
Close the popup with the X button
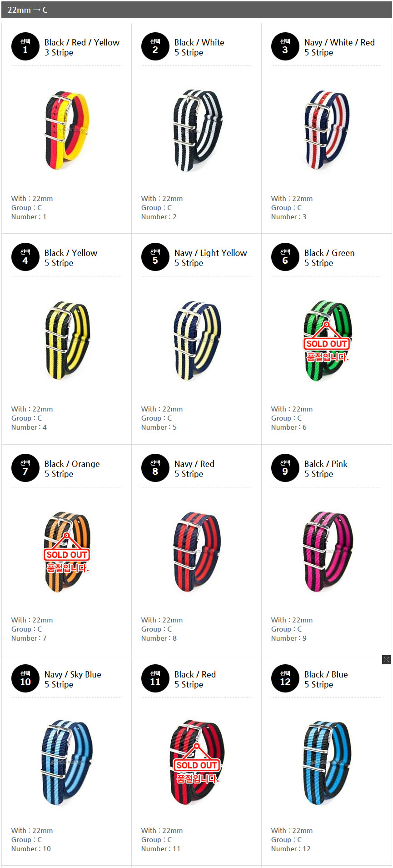pyautogui.click(x=387, y=660)
